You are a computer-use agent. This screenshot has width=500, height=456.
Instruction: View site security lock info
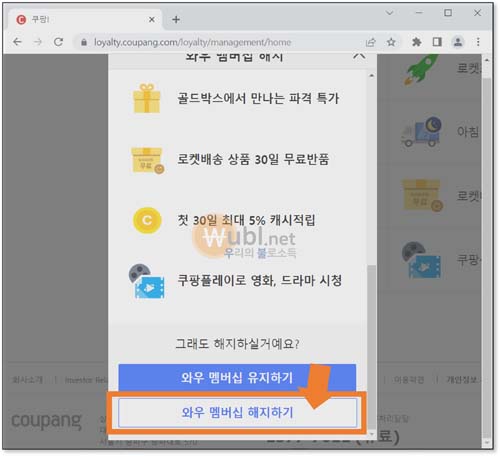84,42
